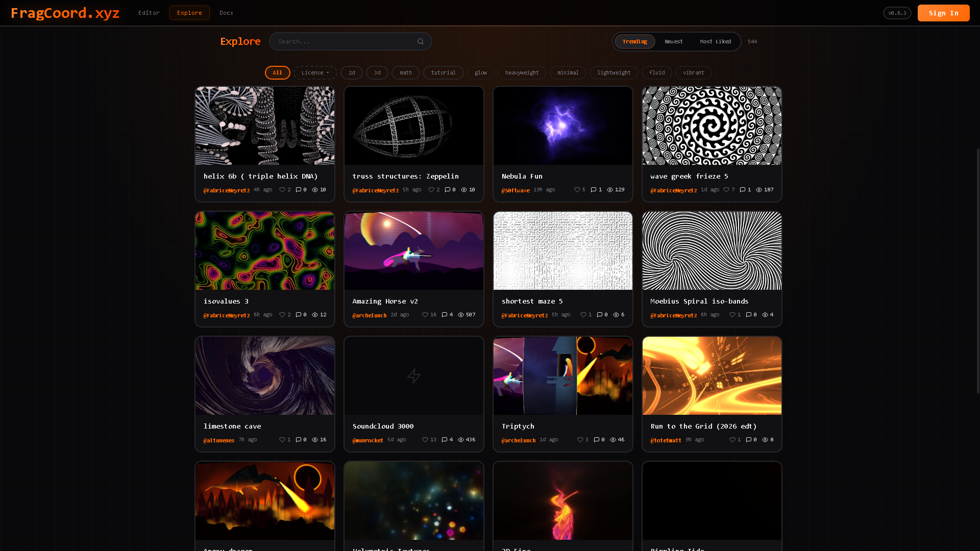Enable the glow tag filter
The image size is (980, 551).
[x=480, y=73]
